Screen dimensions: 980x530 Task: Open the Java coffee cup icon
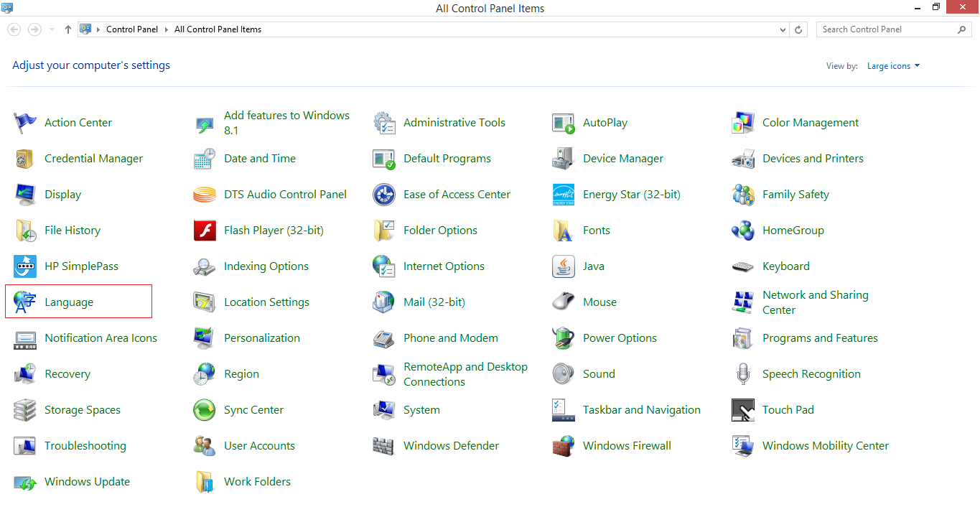point(564,266)
